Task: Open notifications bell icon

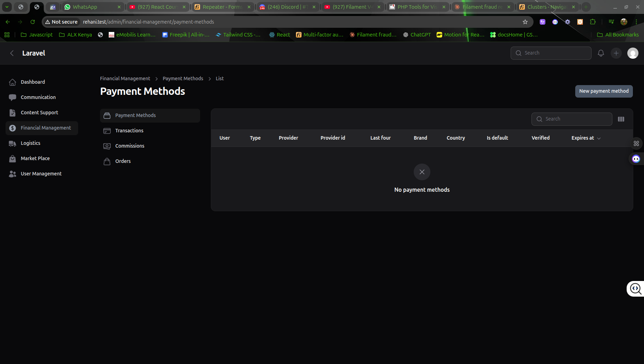Action: pos(601,53)
